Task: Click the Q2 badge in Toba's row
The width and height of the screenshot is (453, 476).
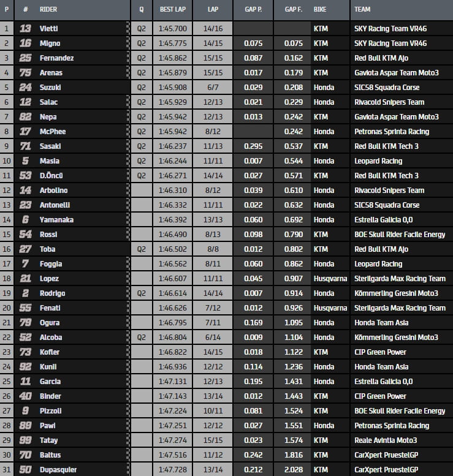Action: tap(142, 249)
